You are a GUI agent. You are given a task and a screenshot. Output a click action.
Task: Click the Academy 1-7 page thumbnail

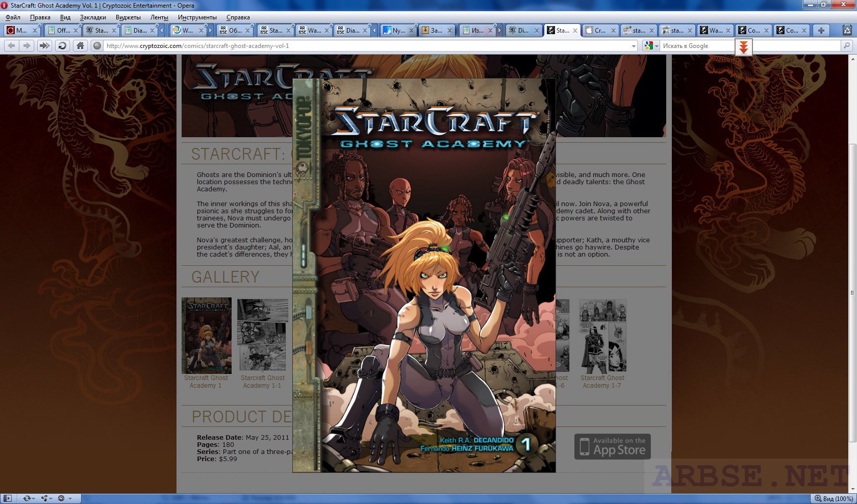point(602,336)
